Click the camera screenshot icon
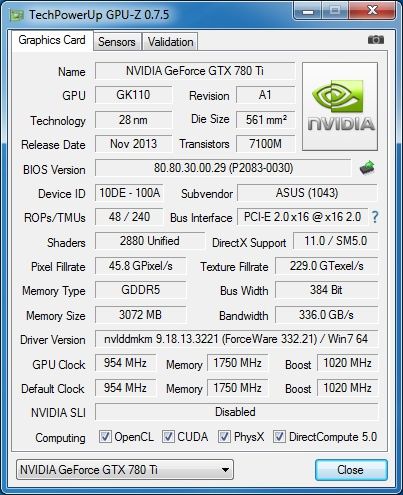Image resolution: width=403 pixels, height=495 pixels. pos(376,40)
